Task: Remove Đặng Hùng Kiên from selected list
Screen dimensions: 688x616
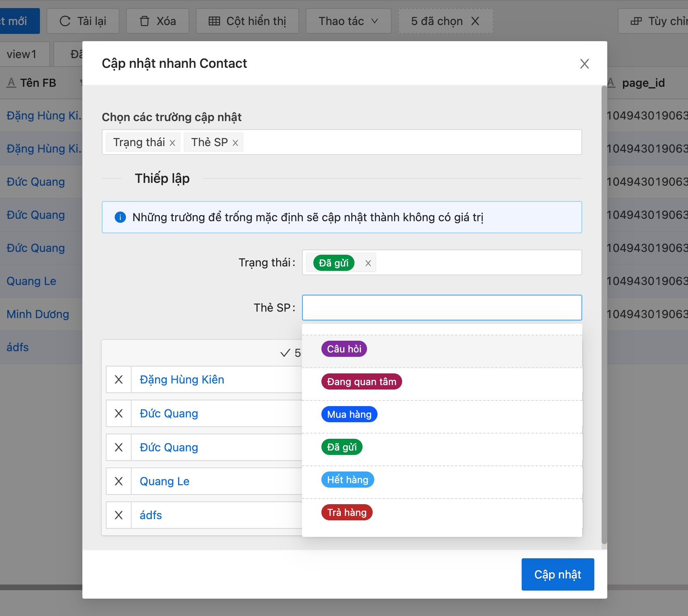Action: [x=119, y=379]
